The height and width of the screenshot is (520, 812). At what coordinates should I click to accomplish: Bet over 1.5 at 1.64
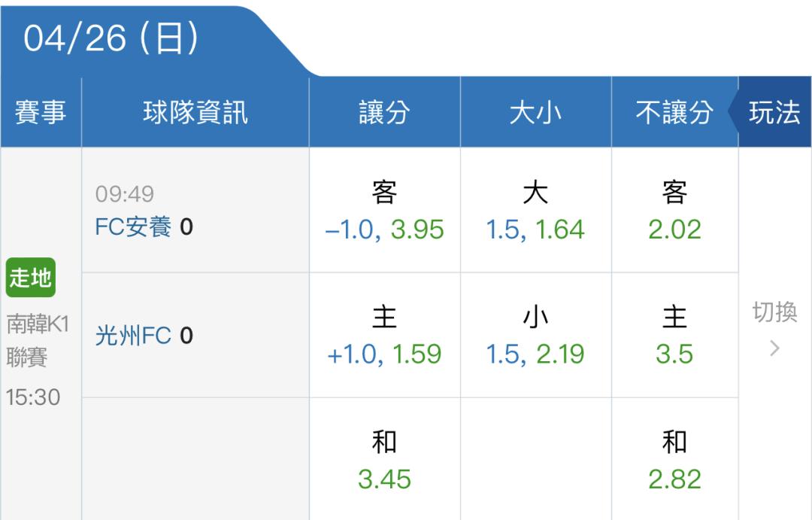[535, 211]
